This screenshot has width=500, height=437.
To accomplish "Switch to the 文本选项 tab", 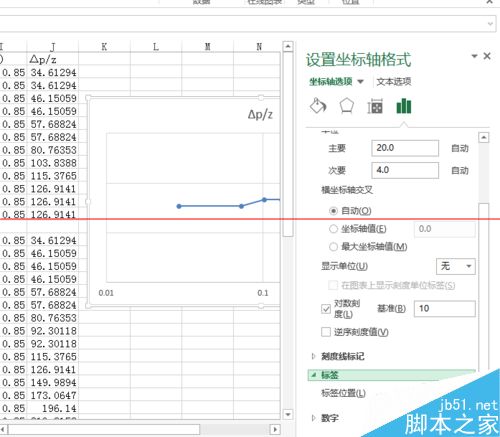I will (x=394, y=82).
